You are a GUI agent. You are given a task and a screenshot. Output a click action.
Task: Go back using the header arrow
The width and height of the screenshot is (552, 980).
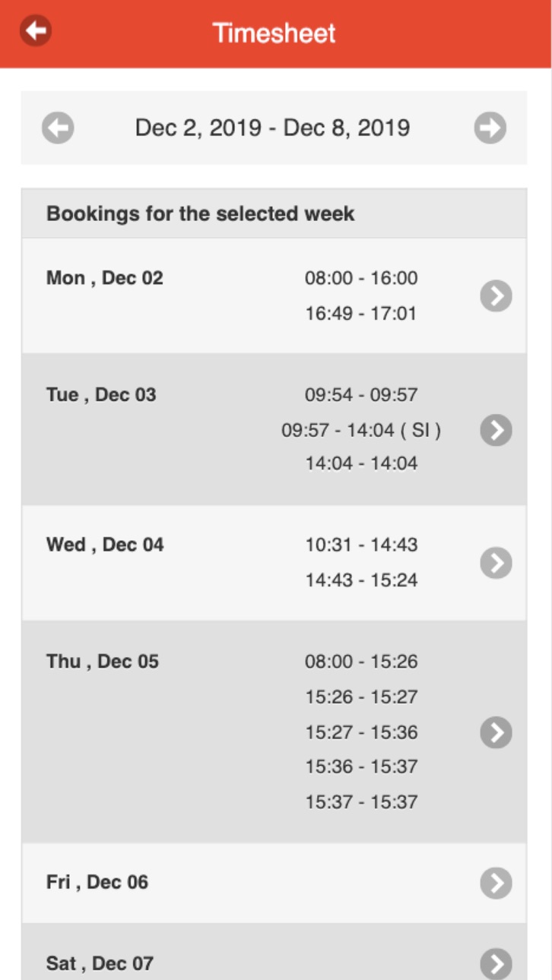point(36,31)
